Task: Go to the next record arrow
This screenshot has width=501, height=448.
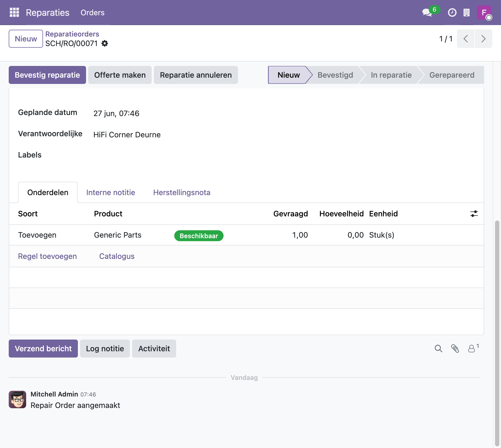Action: pos(483,39)
